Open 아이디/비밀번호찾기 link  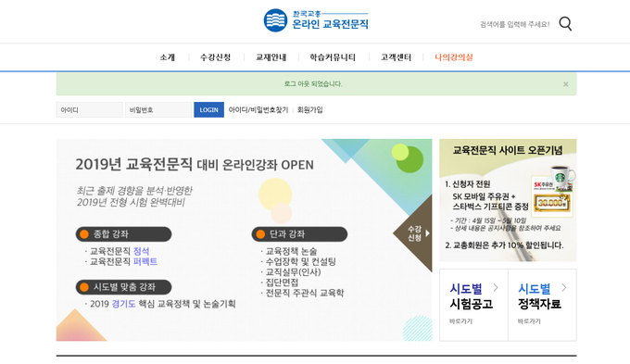tap(258, 109)
